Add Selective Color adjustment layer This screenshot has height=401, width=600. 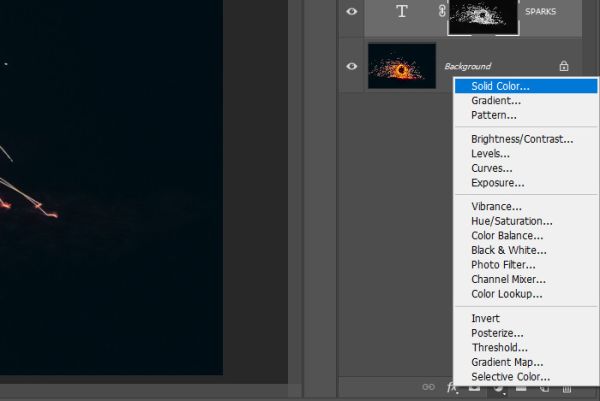tap(526, 377)
